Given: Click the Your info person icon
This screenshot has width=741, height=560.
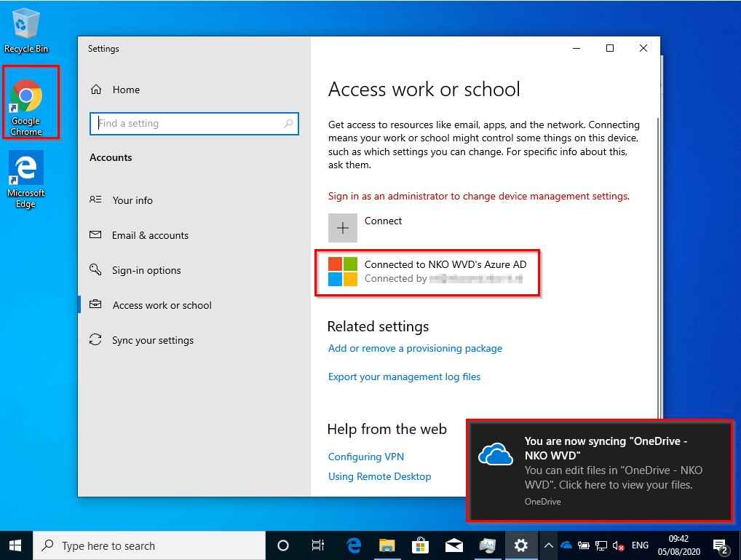Looking at the screenshot, I should tap(95, 200).
